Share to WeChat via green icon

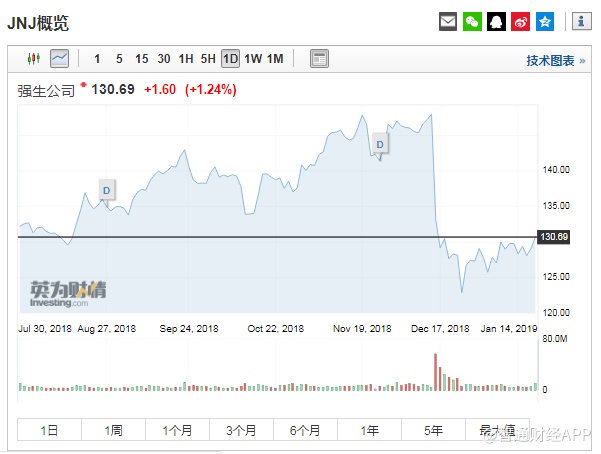coord(472,21)
